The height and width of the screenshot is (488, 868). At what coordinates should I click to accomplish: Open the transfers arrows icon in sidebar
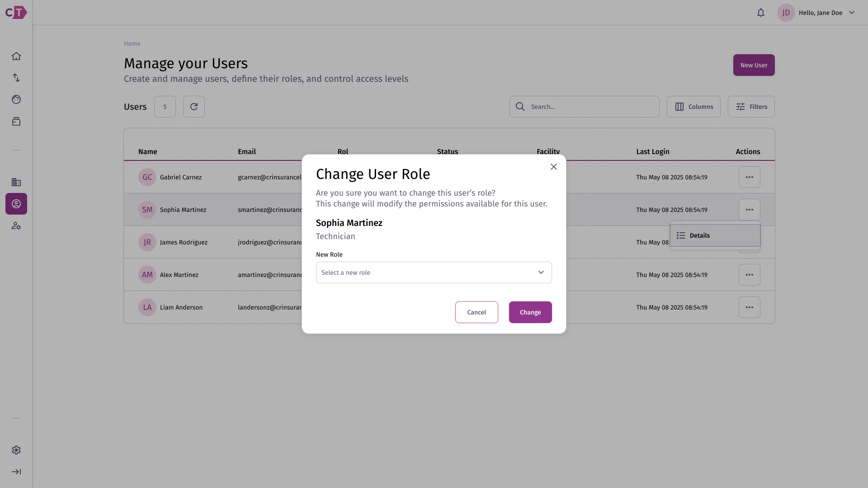[16, 78]
